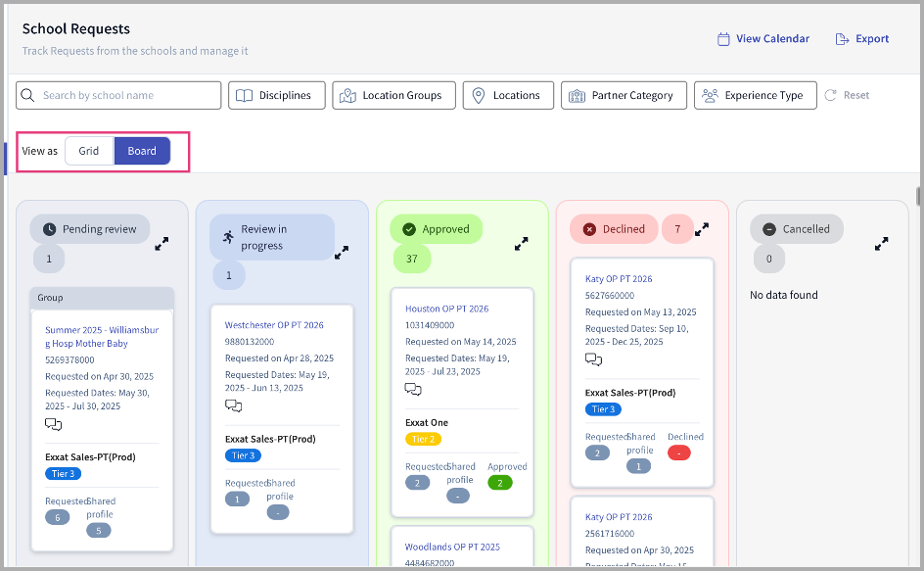Open comments icon on Houston OP PT card
Viewport: 924px width, 572px height.
coord(413,389)
